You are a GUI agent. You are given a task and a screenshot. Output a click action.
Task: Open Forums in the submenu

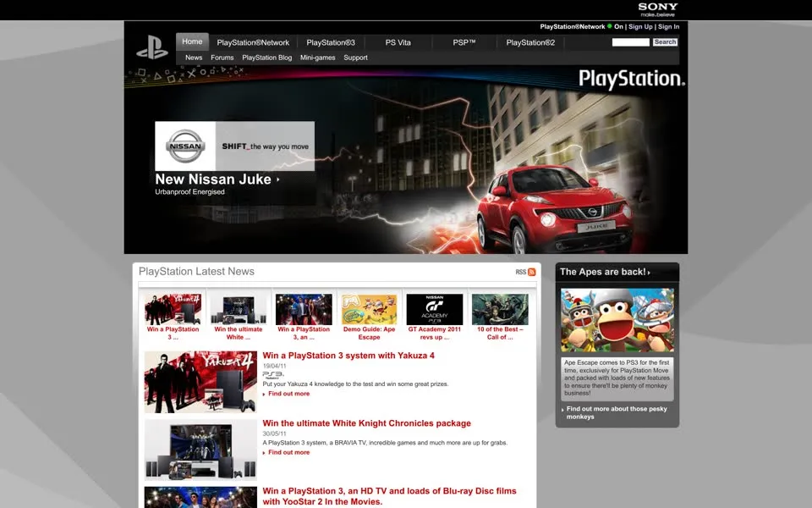click(222, 58)
